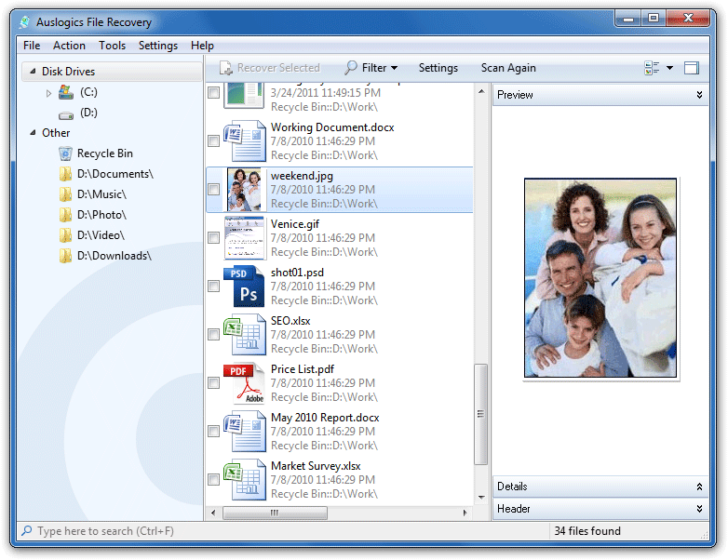The width and height of the screenshot is (728, 560).
Task: Click the scroll right arrow of file list
Action: pyautogui.click(x=465, y=513)
